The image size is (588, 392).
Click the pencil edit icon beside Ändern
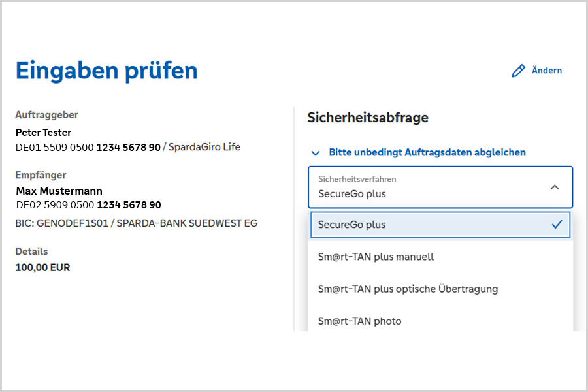(519, 70)
